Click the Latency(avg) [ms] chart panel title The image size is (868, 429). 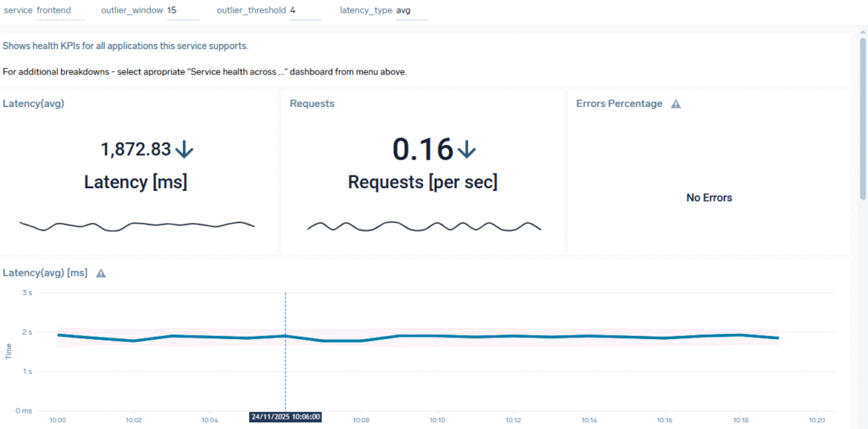point(46,273)
